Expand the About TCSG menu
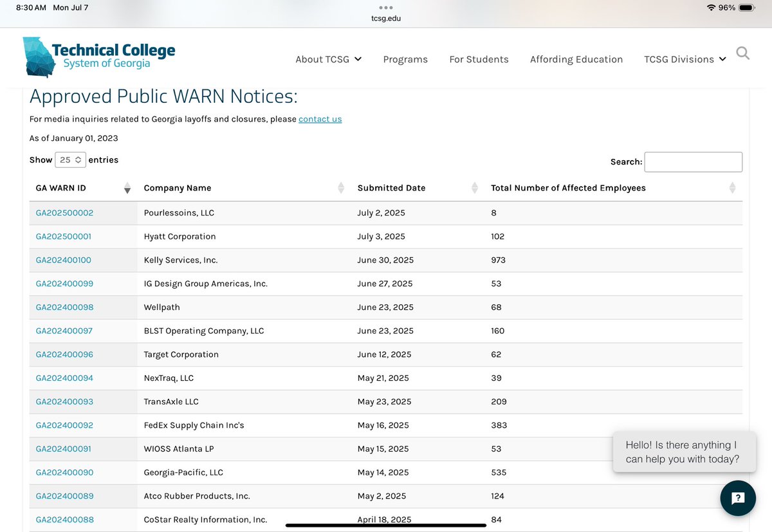 pyautogui.click(x=328, y=59)
